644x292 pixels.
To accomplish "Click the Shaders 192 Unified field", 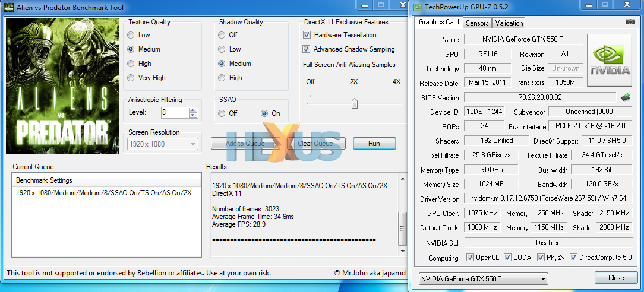I will click(x=497, y=141).
